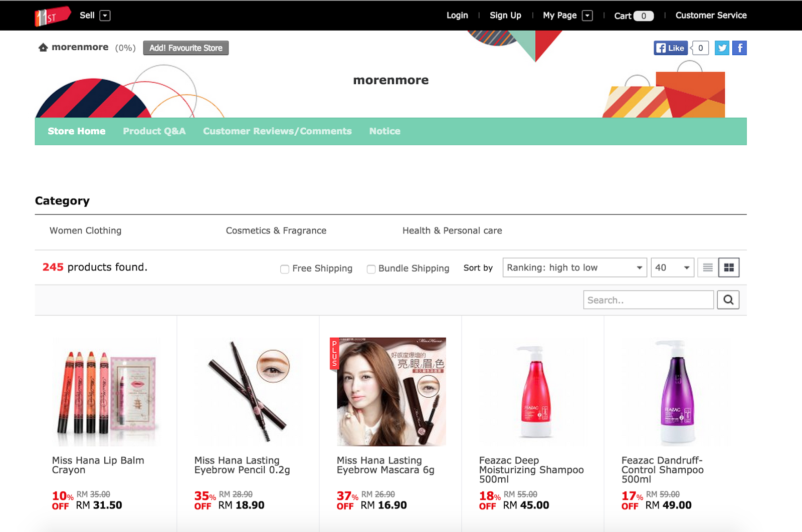The height and width of the screenshot is (532, 802).
Task: Open Miss Hana Eyebrow Pencil thumbnail
Action: point(248,392)
